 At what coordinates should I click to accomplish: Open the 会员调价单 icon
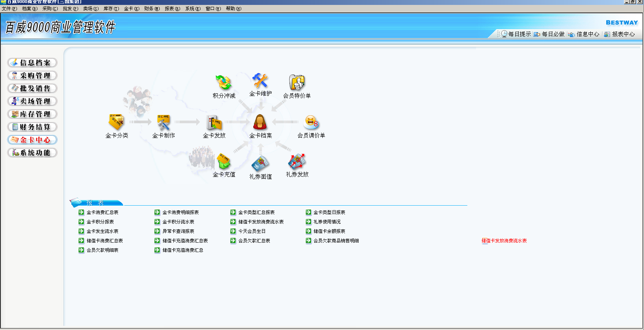(311, 122)
